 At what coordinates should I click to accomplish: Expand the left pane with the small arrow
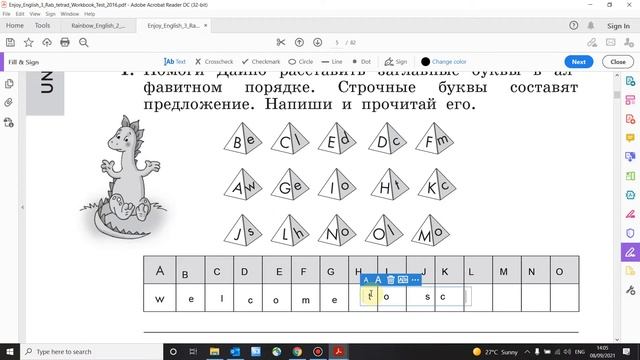pyautogui.click(x=22, y=207)
